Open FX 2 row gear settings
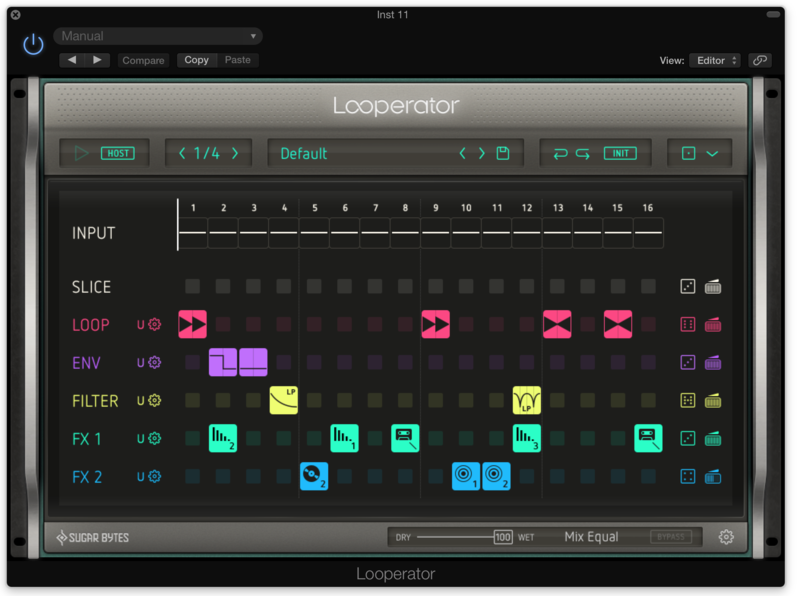 [155, 477]
